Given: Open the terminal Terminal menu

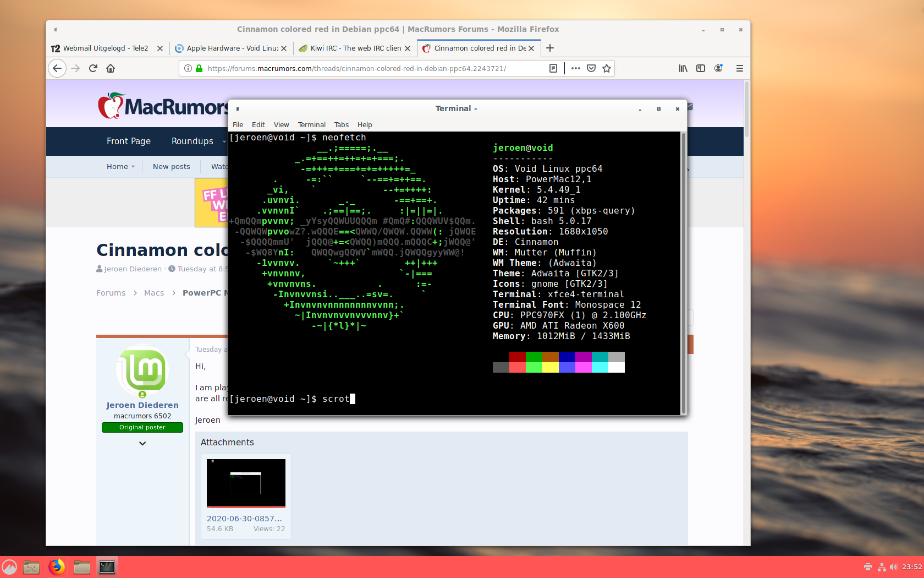Looking at the screenshot, I should [x=312, y=125].
